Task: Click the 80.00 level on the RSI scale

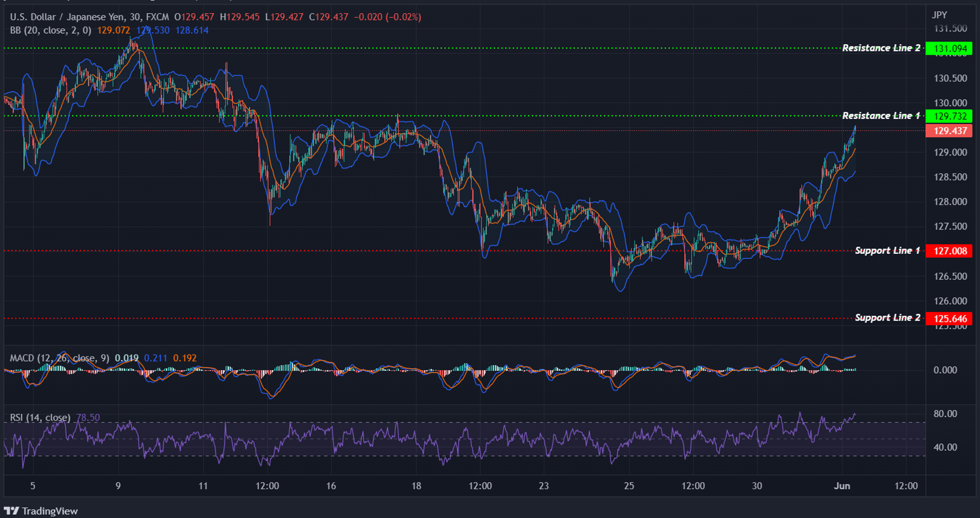Action: point(945,413)
